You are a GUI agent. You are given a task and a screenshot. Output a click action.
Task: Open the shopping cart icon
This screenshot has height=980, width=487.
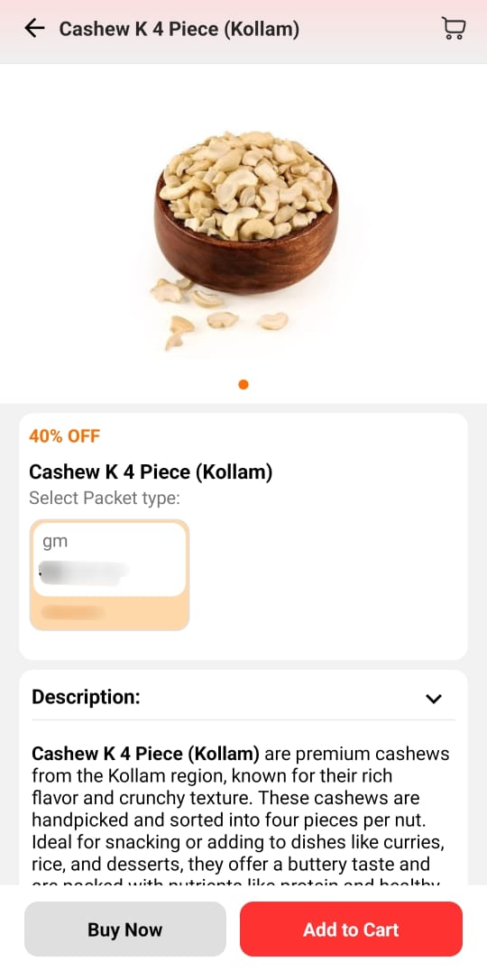[x=454, y=29]
